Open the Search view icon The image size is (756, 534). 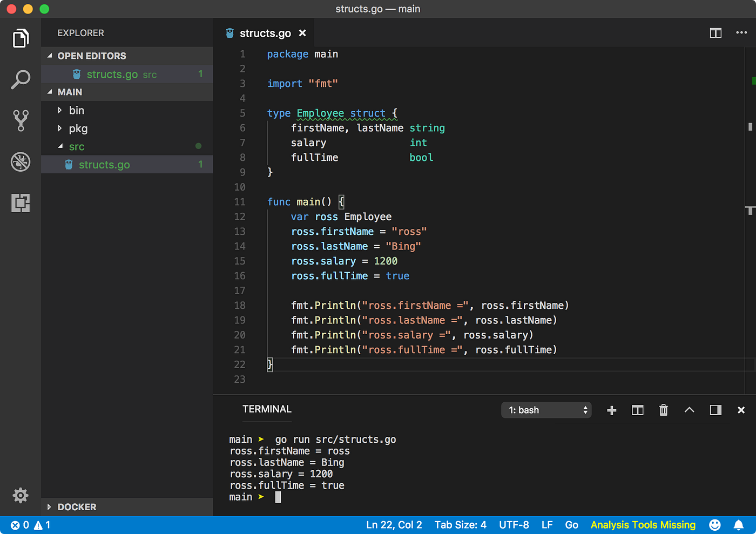pos(21,79)
